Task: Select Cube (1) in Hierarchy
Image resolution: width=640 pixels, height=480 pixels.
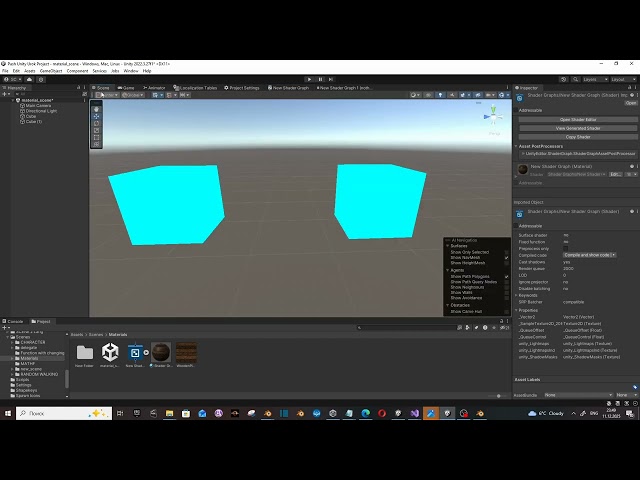Action: (31, 121)
